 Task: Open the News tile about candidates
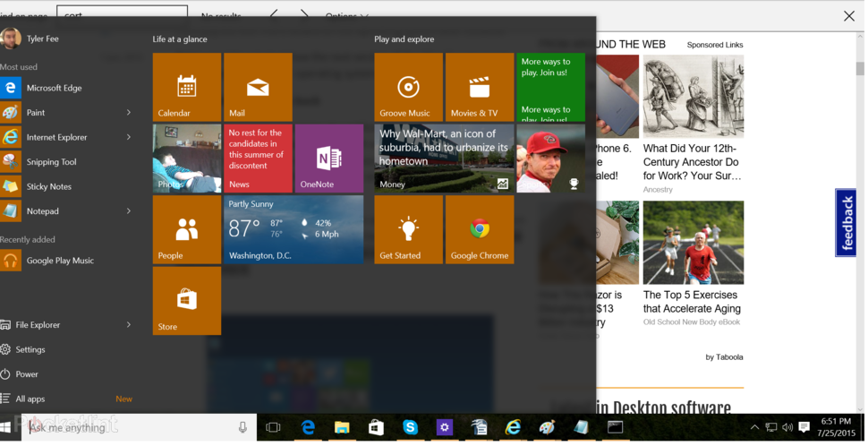click(x=258, y=159)
